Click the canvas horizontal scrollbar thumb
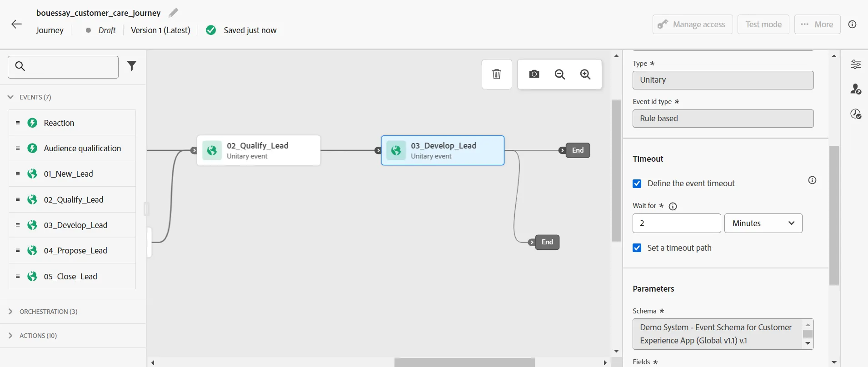This screenshot has width=868, height=367. (464, 362)
